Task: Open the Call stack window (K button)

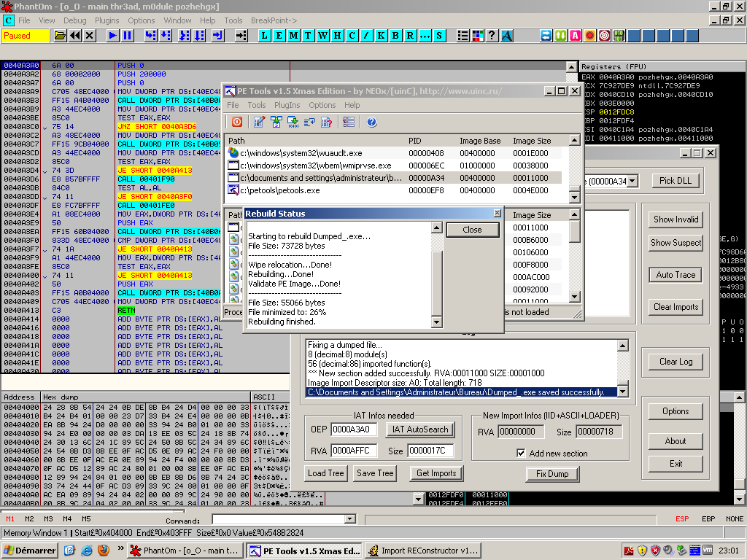Action: pos(380,35)
